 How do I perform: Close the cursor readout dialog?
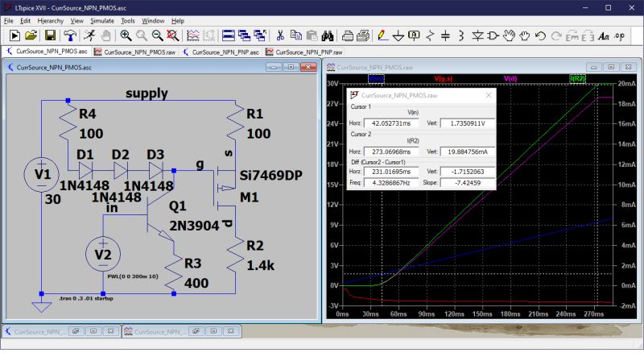pyautogui.click(x=489, y=95)
